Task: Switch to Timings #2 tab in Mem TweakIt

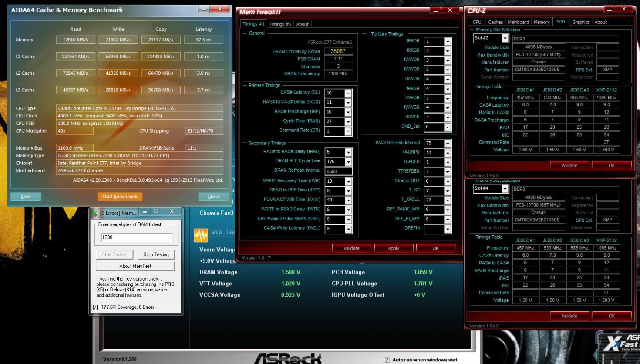Action: [x=280, y=24]
